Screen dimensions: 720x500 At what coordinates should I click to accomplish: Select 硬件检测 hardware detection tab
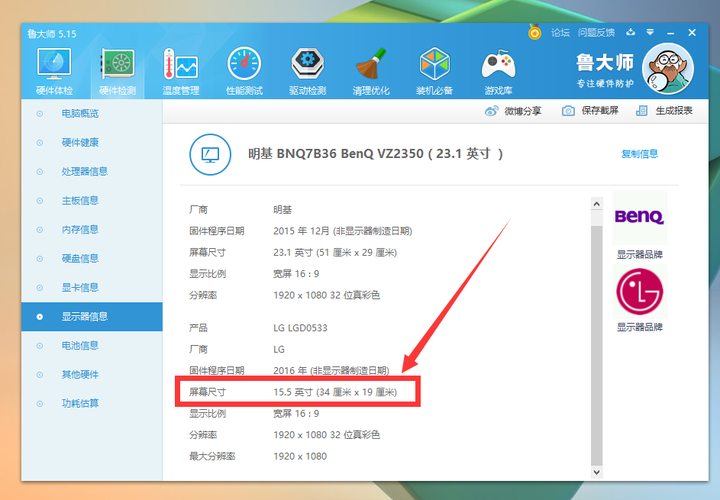[x=118, y=71]
